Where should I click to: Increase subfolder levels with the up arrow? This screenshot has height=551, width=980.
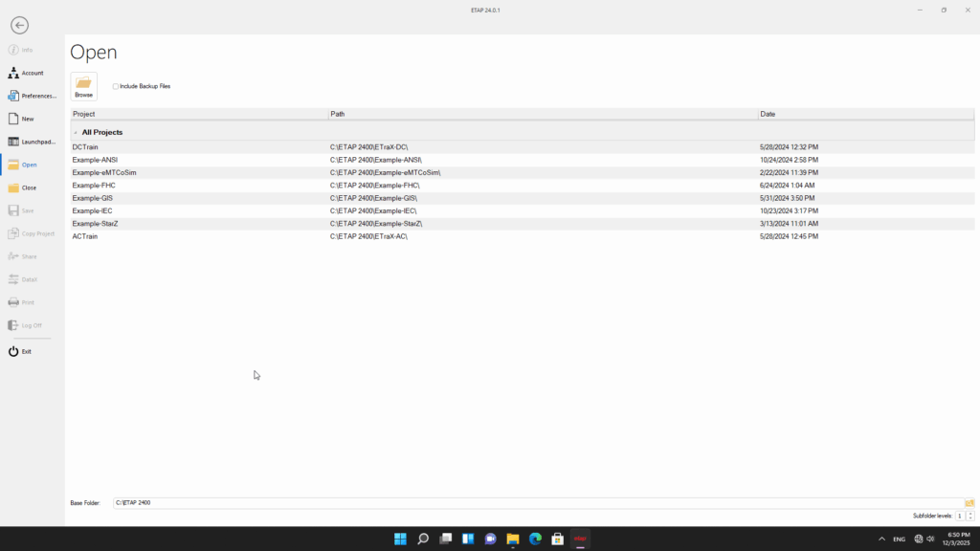click(970, 513)
